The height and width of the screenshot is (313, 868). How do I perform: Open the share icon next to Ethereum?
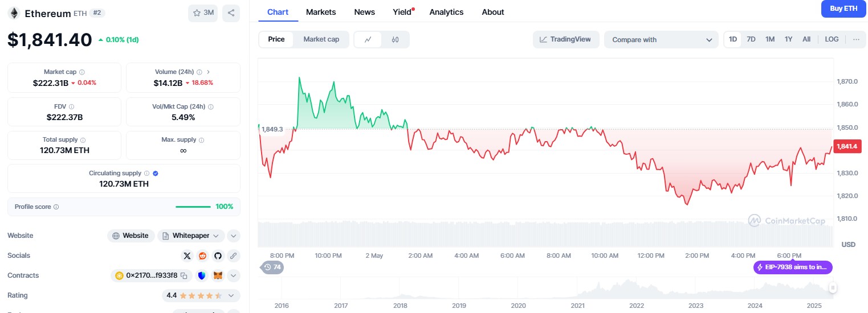pos(231,13)
